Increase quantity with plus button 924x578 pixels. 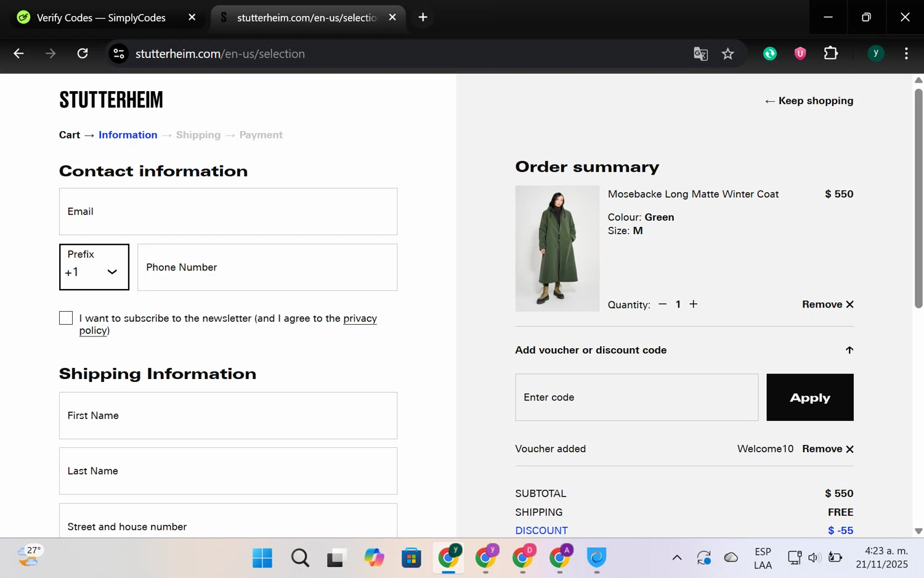pos(693,304)
